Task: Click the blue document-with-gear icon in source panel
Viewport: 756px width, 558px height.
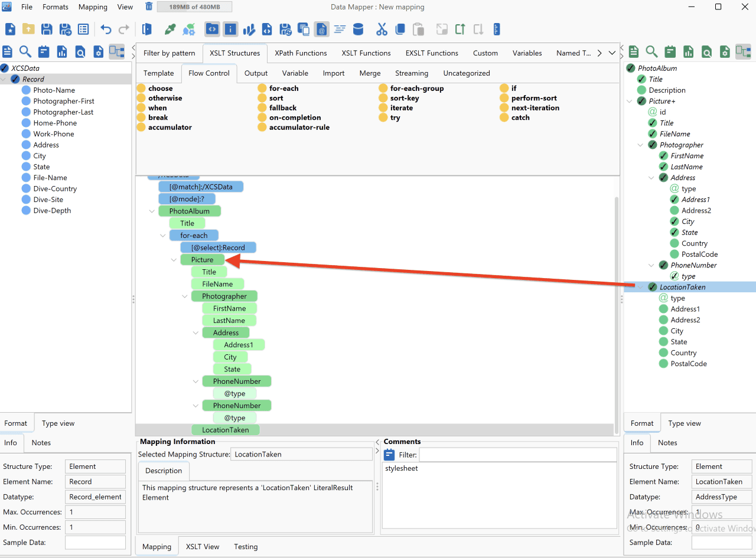Action: point(98,51)
